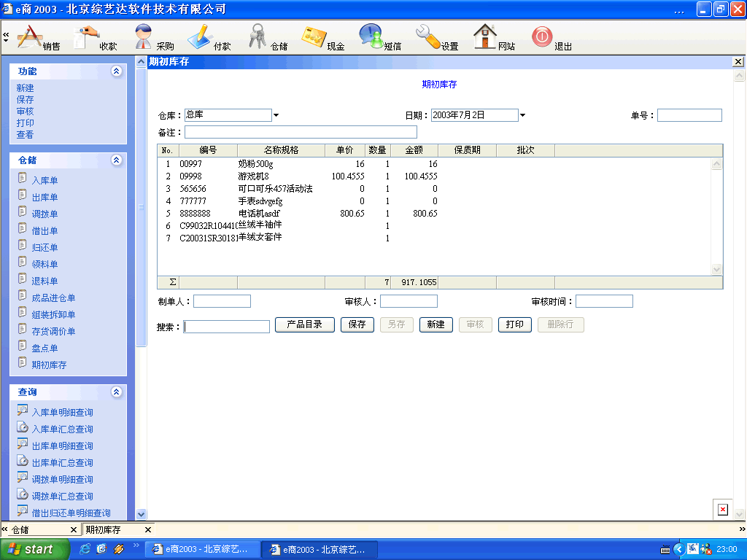Select the 付款 (Payment) toolbar icon
This screenshot has width=747, height=560.
pyautogui.click(x=201, y=36)
